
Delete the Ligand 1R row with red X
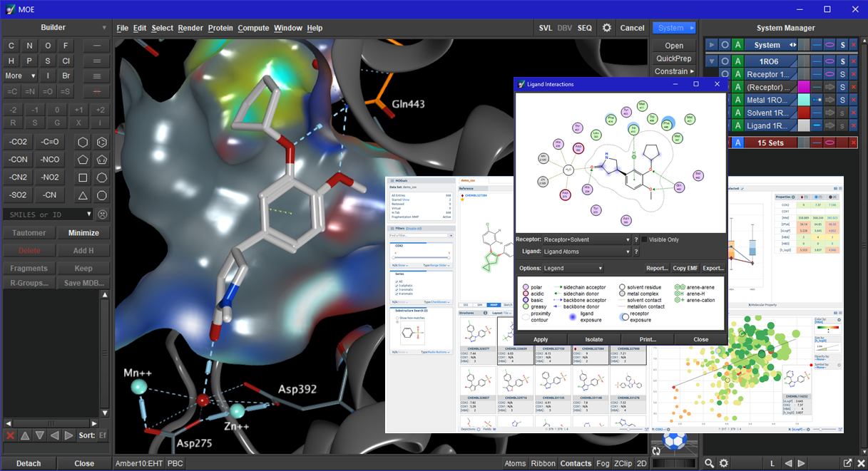pos(854,125)
